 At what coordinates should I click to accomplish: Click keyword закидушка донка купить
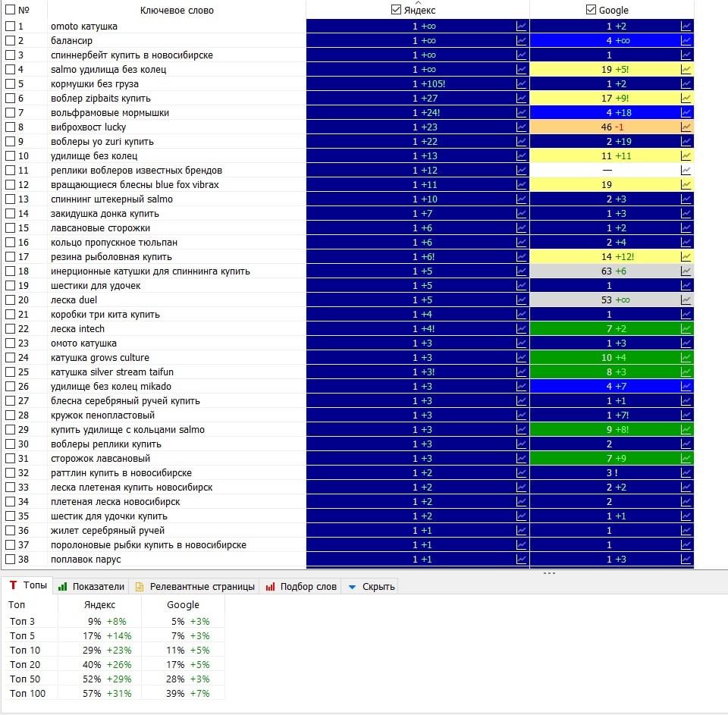coord(105,214)
